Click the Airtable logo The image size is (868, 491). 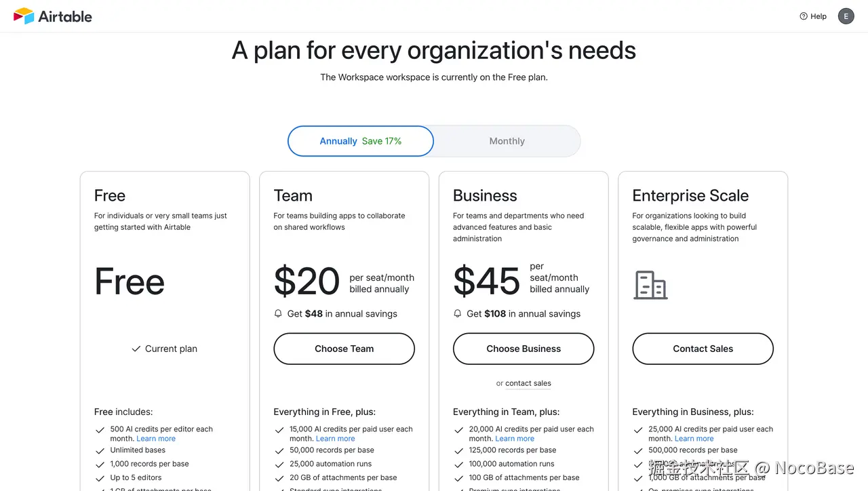coord(52,16)
